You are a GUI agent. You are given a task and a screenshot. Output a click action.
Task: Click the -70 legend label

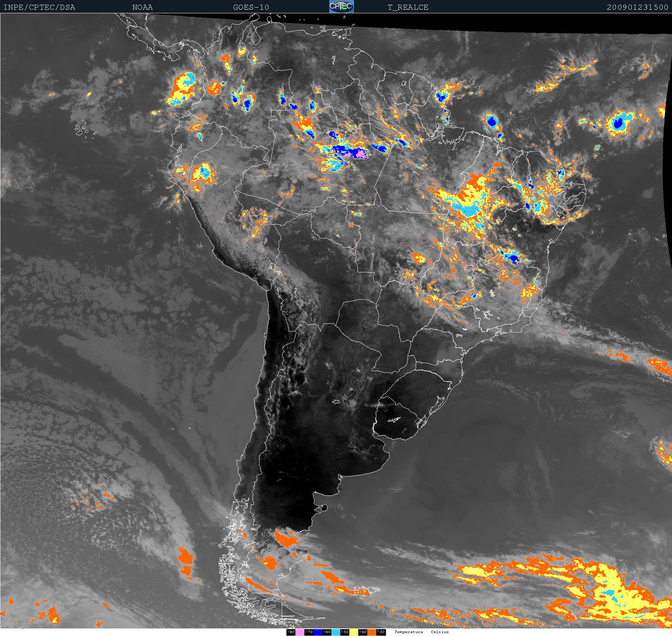(x=309, y=632)
